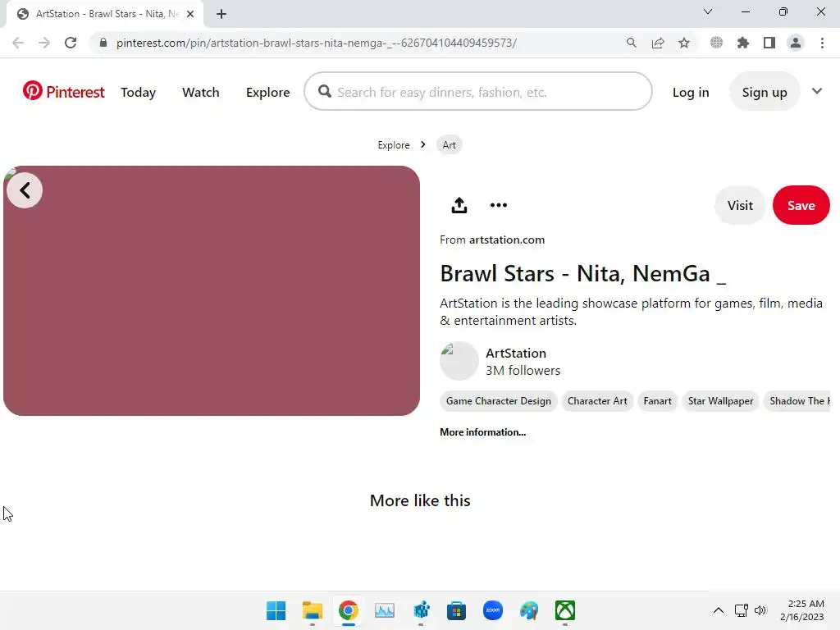This screenshot has height=630, width=840.
Task: Open the tab search dropdown arrow
Action: pyautogui.click(x=708, y=11)
